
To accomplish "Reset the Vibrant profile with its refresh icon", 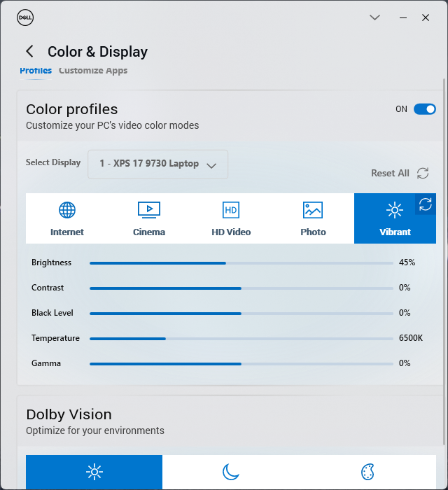I will [x=425, y=204].
